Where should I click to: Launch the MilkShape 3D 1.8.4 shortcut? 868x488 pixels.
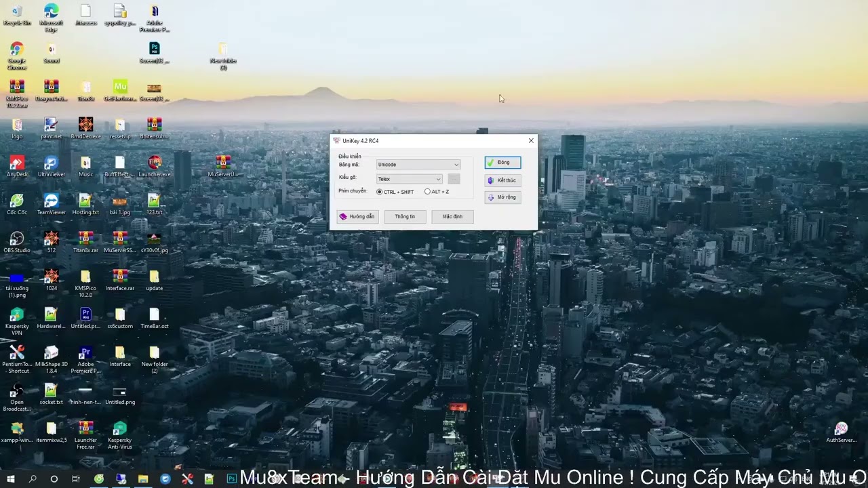tap(52, 359)
